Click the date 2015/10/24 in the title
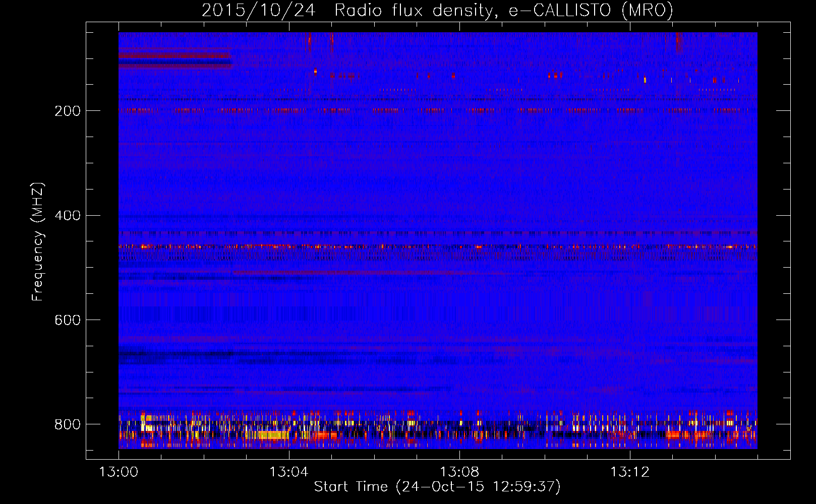The image size is (816, 504). click(258, 10)
